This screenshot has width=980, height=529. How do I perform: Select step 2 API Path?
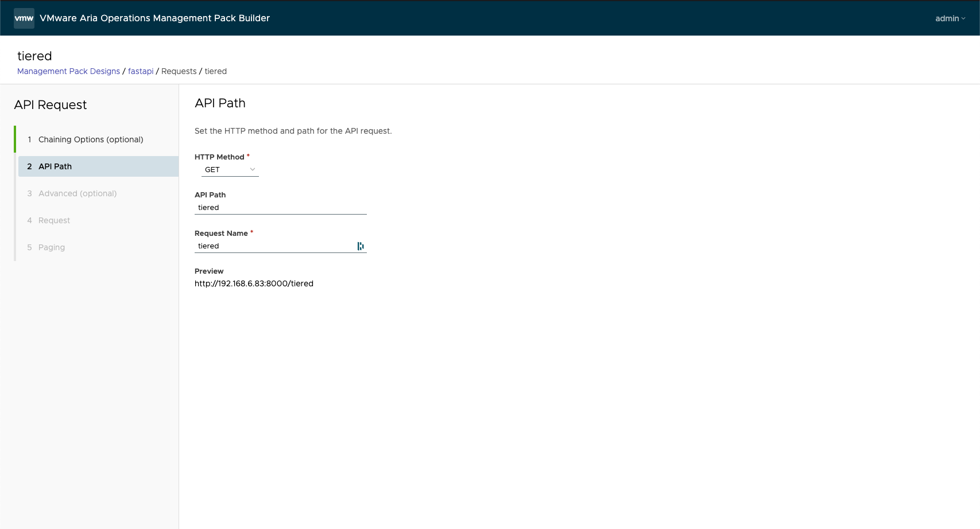[55, 166]
